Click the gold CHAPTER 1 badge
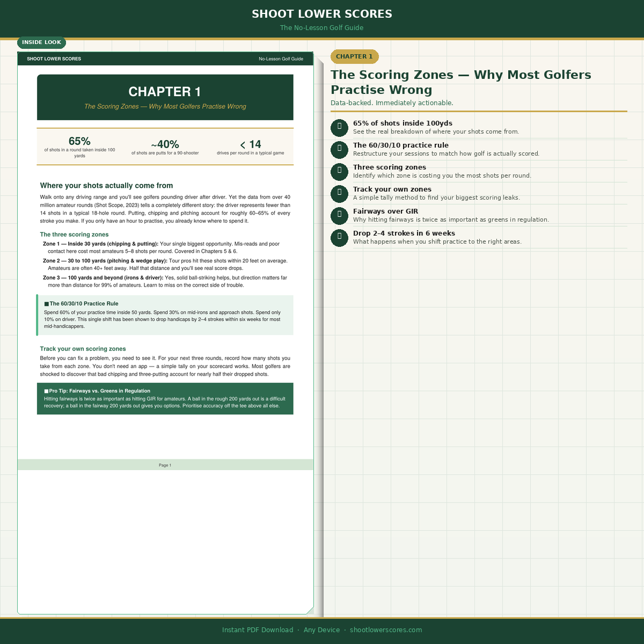The width and height of the screenshot is (644, 644). pos(354,56)
